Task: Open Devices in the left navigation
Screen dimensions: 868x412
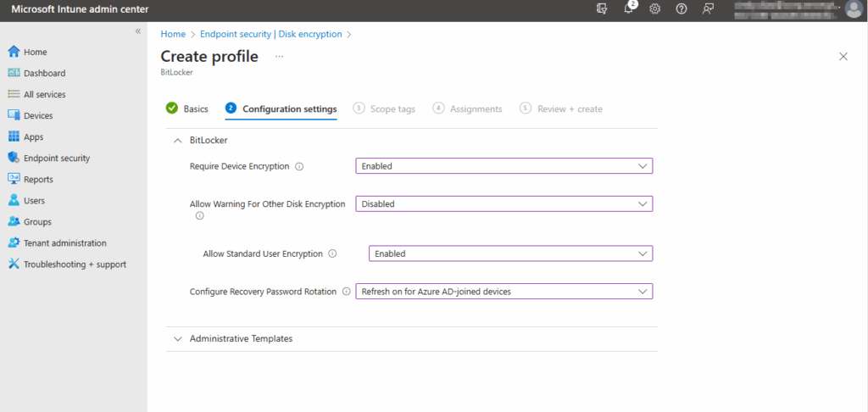Action: (x=38, y=115)
